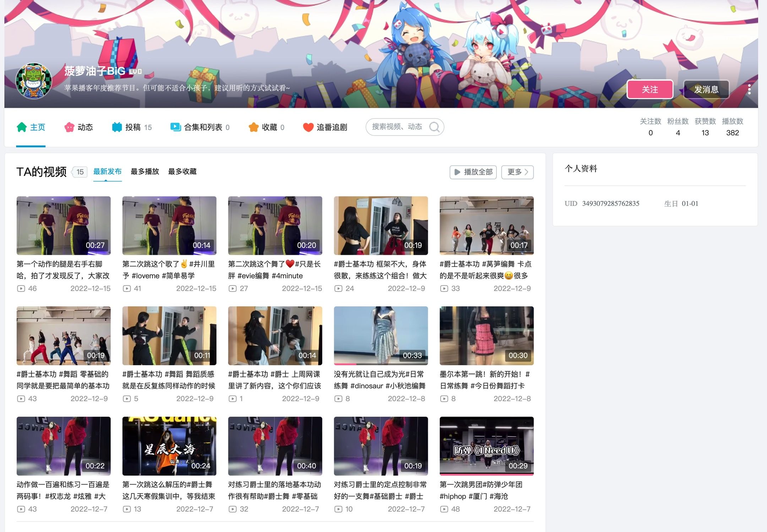Click the 播放全部 play all button

click(473, 172)
